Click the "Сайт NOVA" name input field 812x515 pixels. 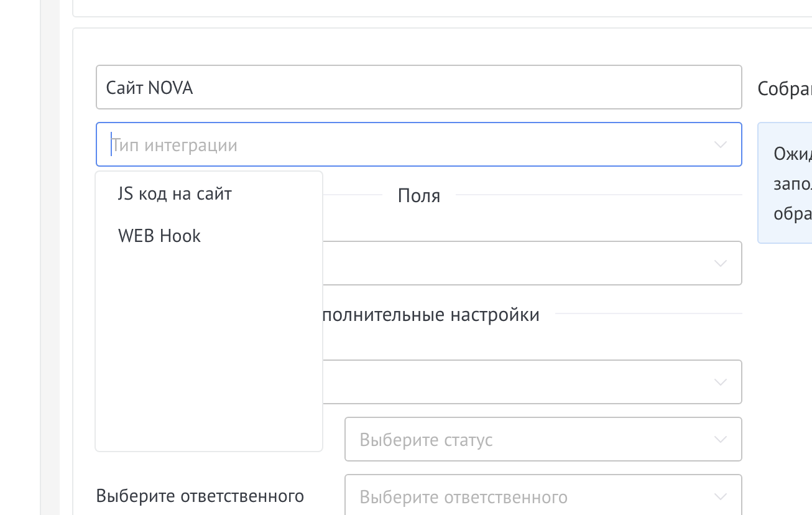(418, 88)
